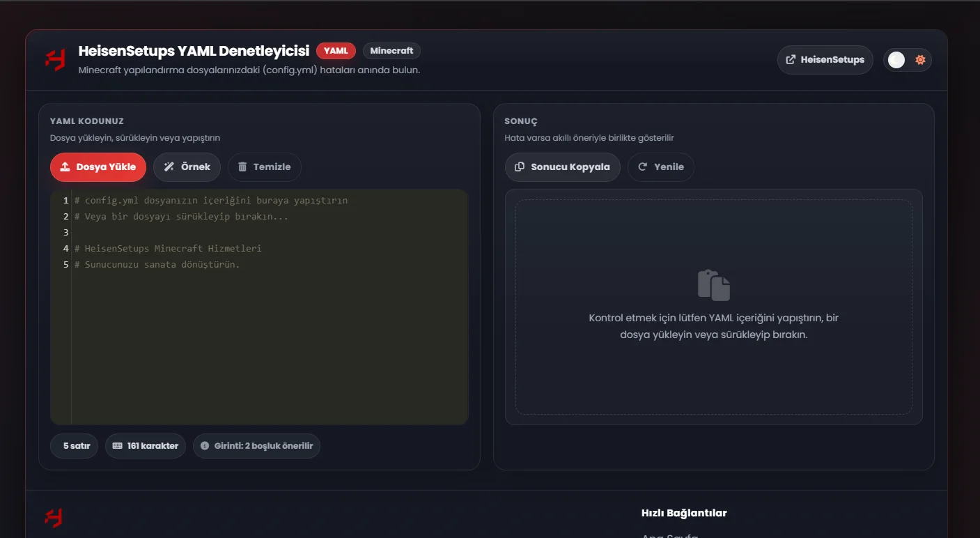Open the HeisenSetups external link button
Viewport: 980px width, 538px height.
point(825,60)
